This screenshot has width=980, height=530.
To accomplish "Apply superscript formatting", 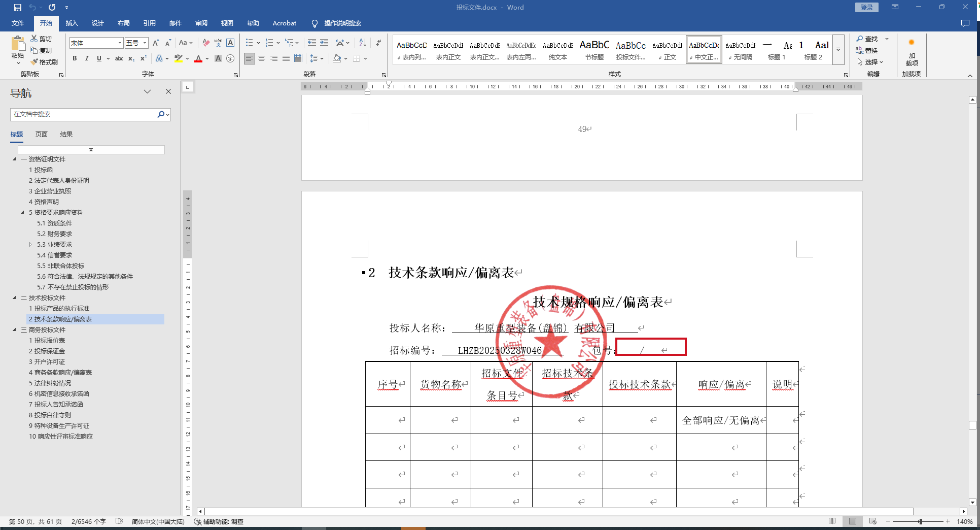I will tap(144, 58).
